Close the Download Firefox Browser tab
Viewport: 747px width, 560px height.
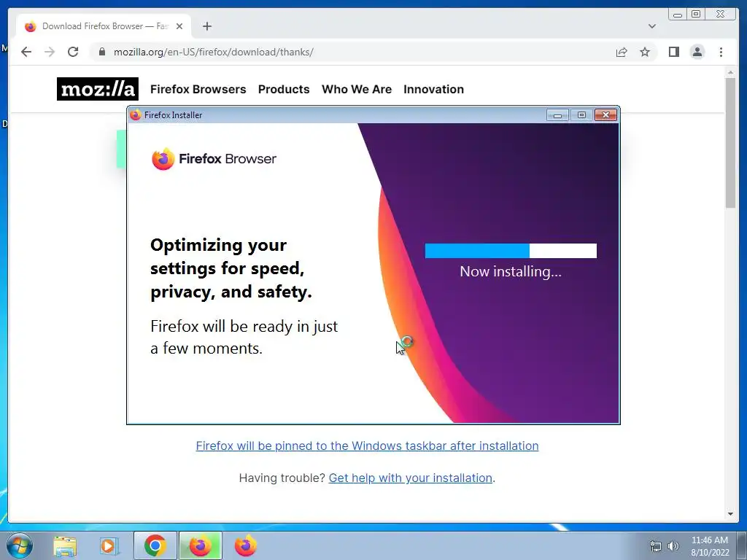coord(179,26)
